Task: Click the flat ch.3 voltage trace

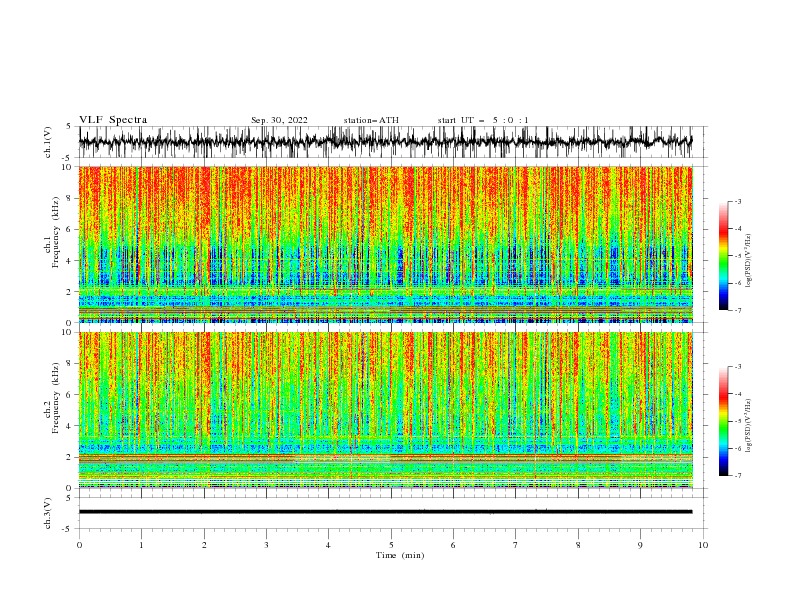Action: 385,512
